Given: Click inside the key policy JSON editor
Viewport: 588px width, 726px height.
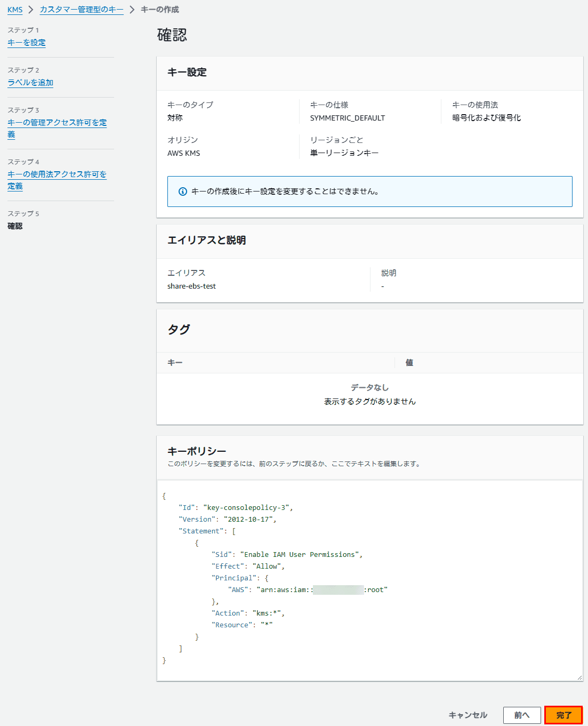Looking at the screenshot, I should (x=369, y=580).
